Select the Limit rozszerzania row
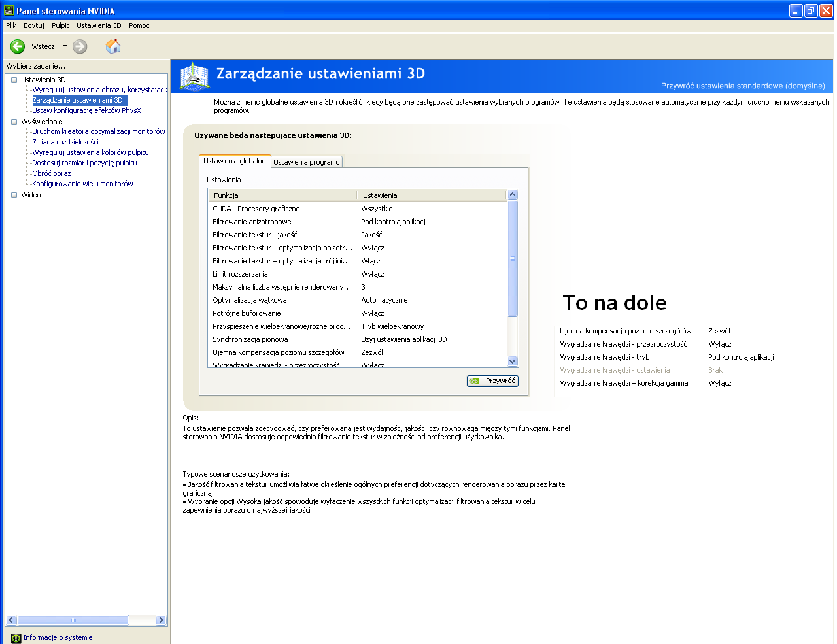 pyautogui.click(x=357, y=274)
